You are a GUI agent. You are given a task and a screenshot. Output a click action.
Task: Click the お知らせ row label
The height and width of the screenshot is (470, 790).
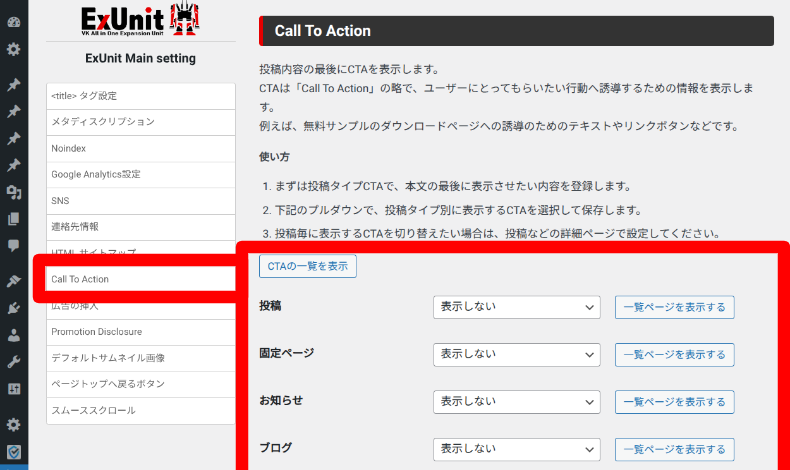(281, 400)
